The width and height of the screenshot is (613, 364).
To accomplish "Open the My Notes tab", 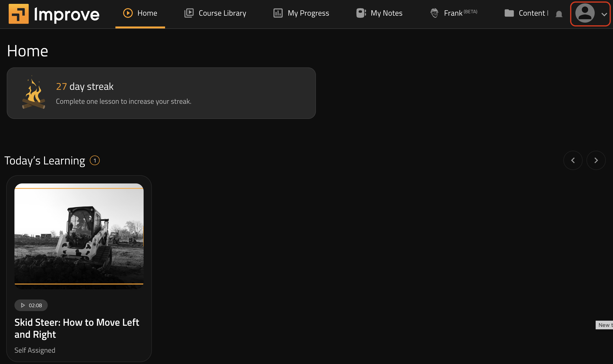I will 386,13.
